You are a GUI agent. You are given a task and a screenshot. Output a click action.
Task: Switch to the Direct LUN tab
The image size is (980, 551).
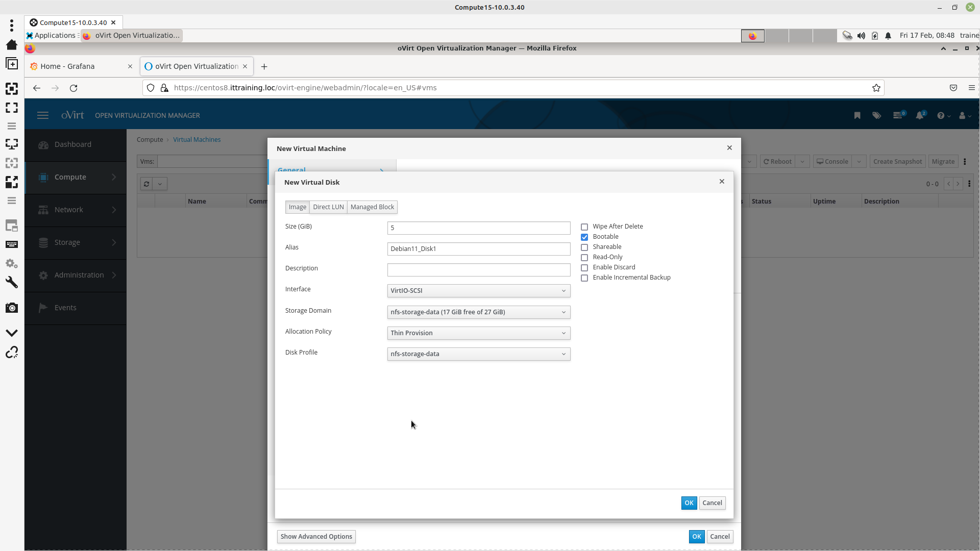[328, 207]
